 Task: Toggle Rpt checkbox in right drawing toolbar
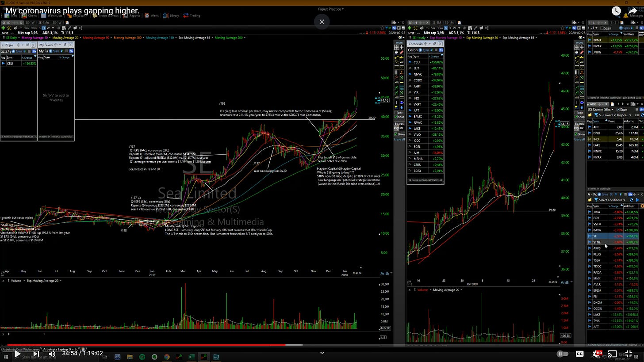click(x=576, y=113)
